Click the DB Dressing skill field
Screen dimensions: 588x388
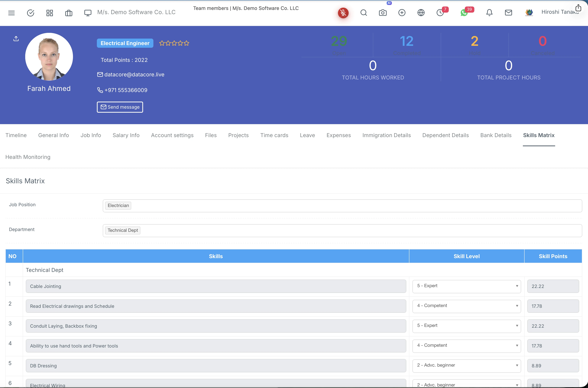pyautogui.click(x=216, y=365)
